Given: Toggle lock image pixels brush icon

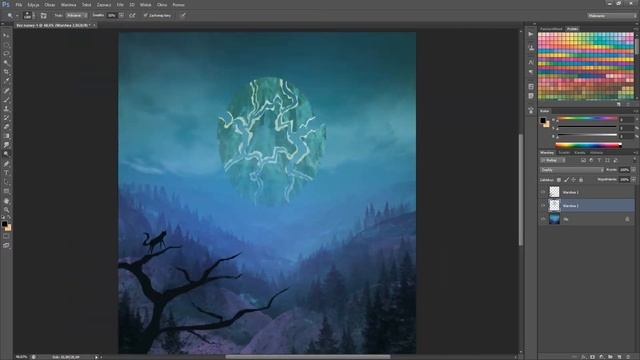Looking at the screenshot, I should tap(566, 180).
